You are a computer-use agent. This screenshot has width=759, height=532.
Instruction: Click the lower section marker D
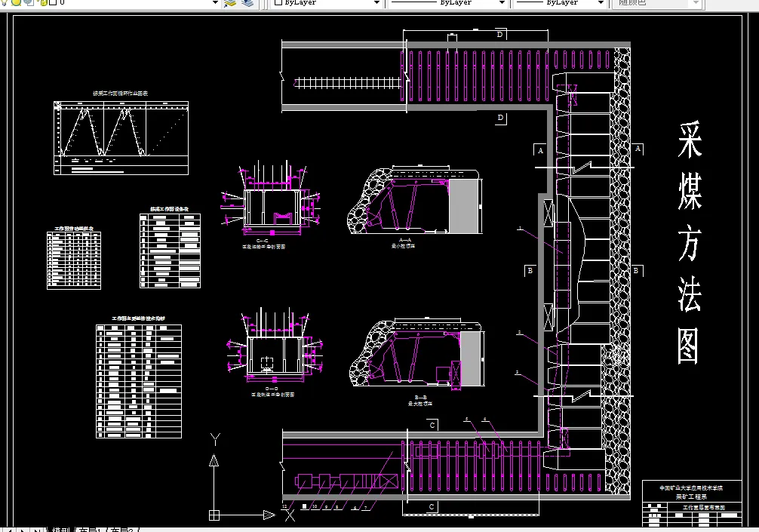tap(500, 118)
